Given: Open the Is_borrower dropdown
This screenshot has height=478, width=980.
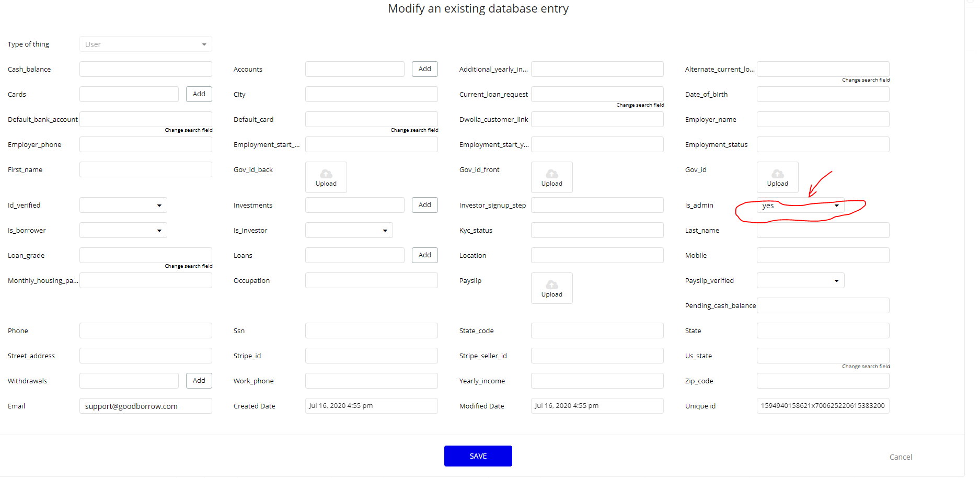Looking at the screenshot, I should coord(123,230).
